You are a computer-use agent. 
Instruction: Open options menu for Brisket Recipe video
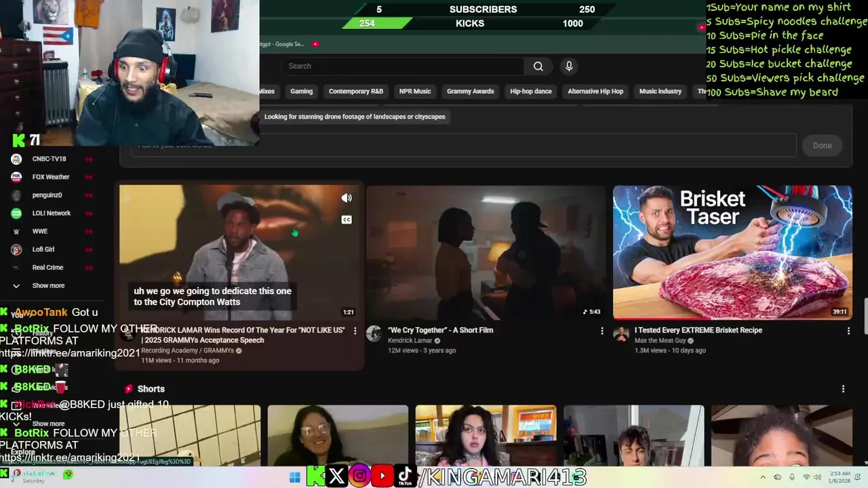(848, 331)
